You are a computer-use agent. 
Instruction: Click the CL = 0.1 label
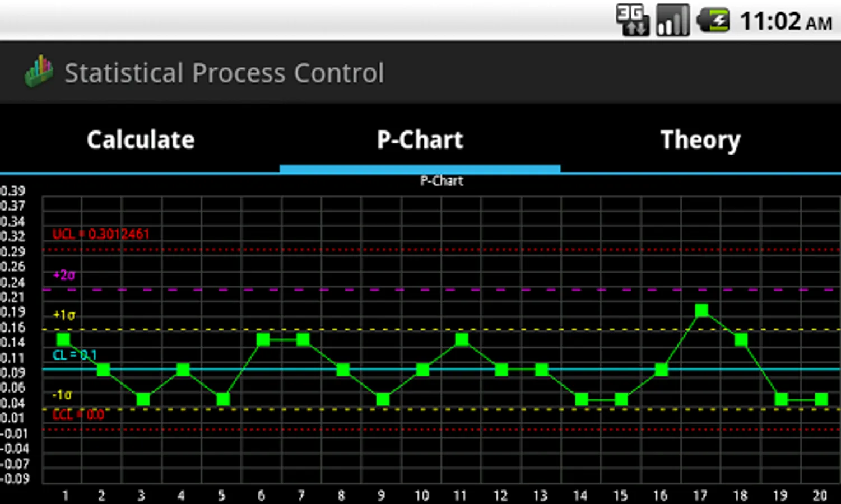(75, 355)
